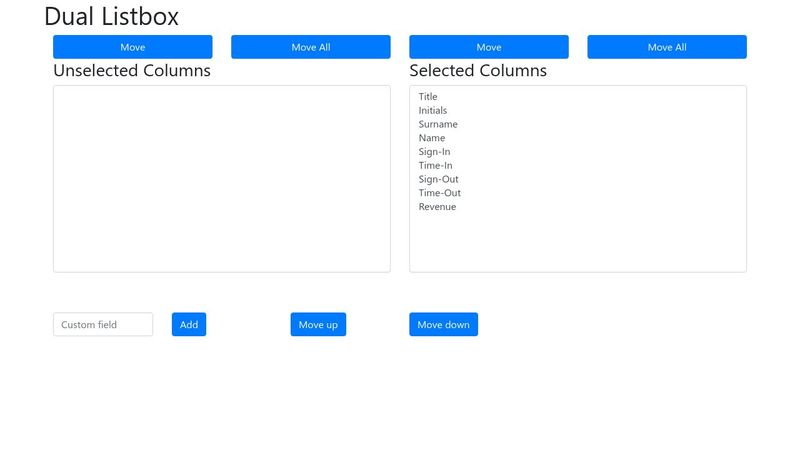Click Move All button above Unselected Columns
The height and width of the screenshot is (450, 800).
pos(310,47)
